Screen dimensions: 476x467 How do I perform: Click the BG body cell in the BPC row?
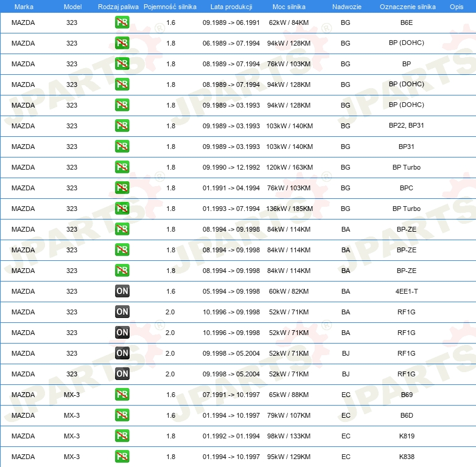pyautogui.click(x=346, y=188)
